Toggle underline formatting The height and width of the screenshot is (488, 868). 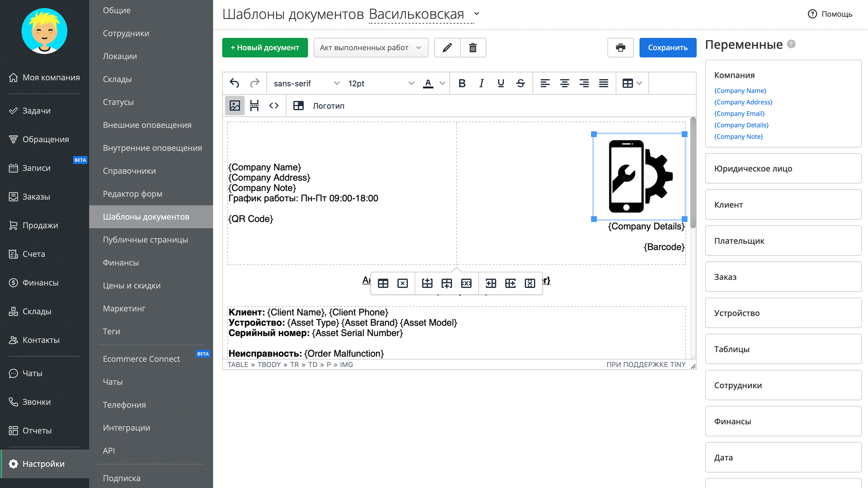pyautogui.click(x=500, y=83)
